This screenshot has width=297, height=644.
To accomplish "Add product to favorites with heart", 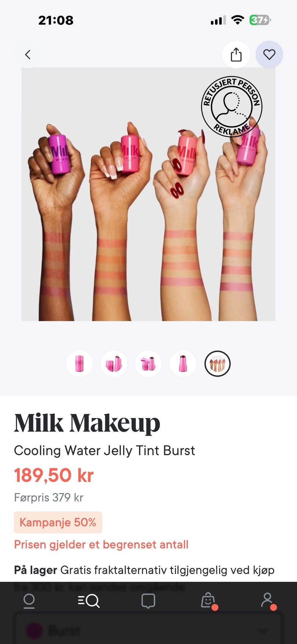I will [x=269, y=55].
